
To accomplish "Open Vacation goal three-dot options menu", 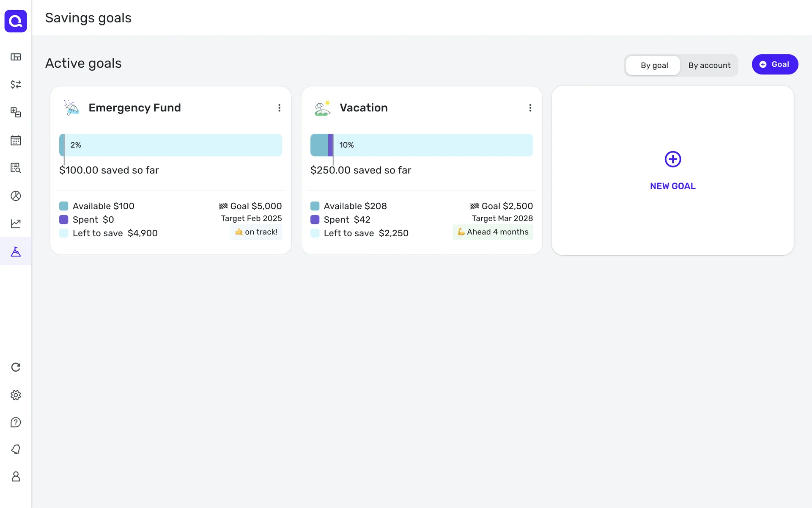I will point(530,108).
